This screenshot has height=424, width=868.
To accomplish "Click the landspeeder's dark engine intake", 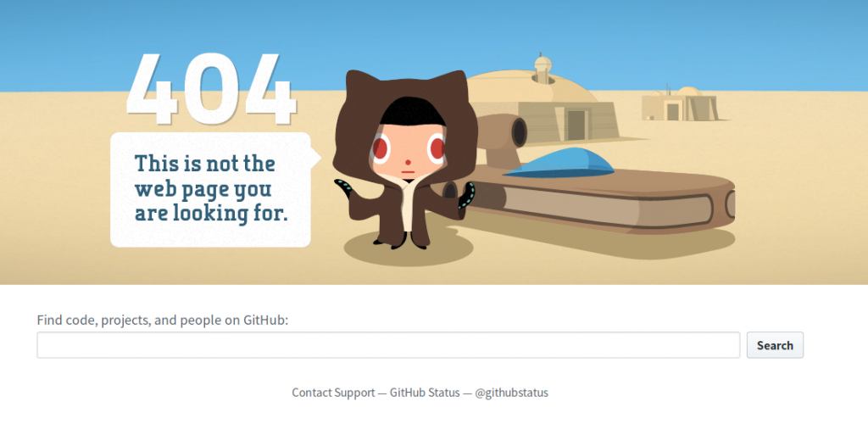I will (519, 132).
